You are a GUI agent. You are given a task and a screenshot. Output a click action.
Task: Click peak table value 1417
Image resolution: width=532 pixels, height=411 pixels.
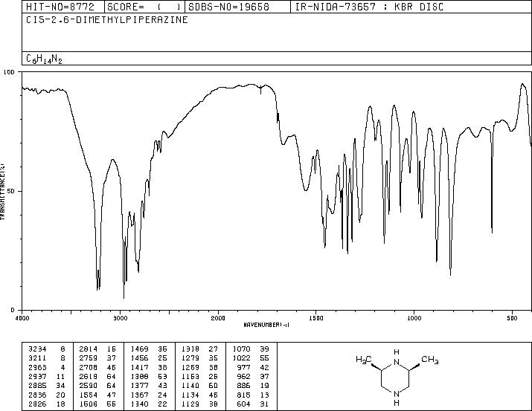click(139, 367)
